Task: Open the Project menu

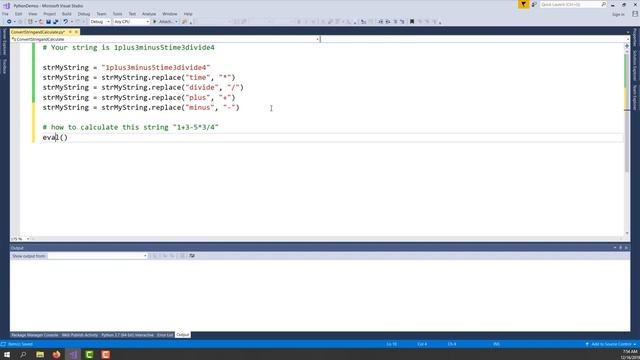Action: pos(49,14)
